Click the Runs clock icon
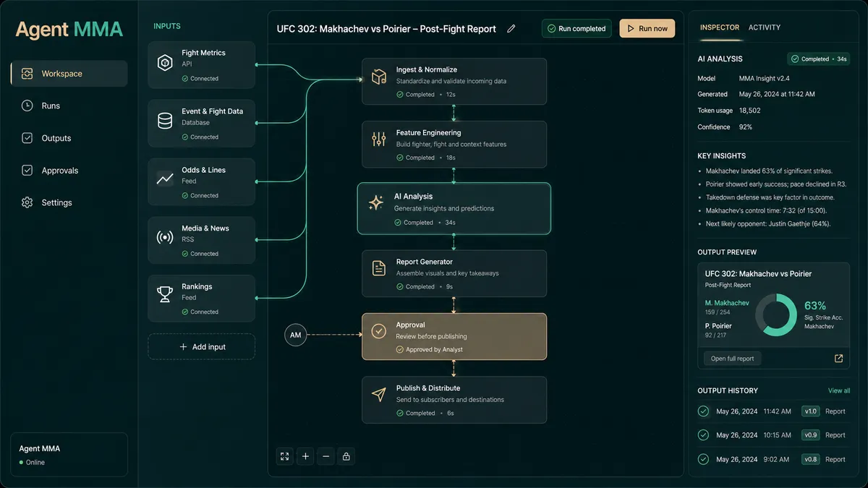The image size is (868, 488). pyautogui.click(x=27, y=106)
